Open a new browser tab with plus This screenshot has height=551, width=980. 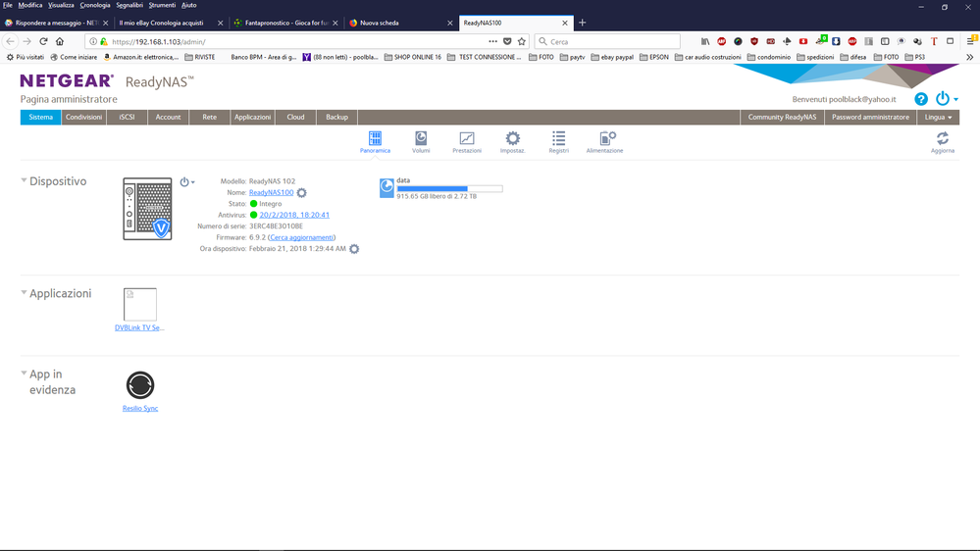click(583, 23)
